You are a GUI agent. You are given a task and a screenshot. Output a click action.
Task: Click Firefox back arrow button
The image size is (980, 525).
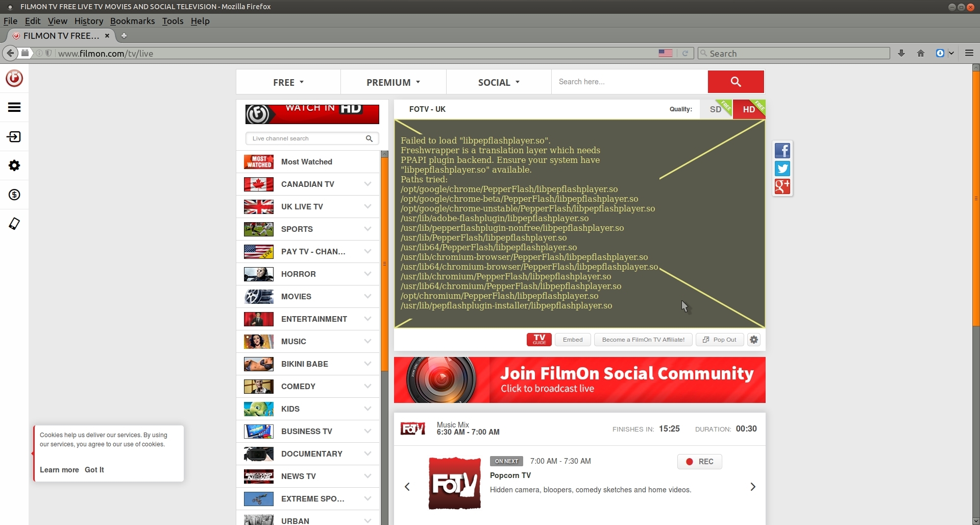click(x=10, y=53)
